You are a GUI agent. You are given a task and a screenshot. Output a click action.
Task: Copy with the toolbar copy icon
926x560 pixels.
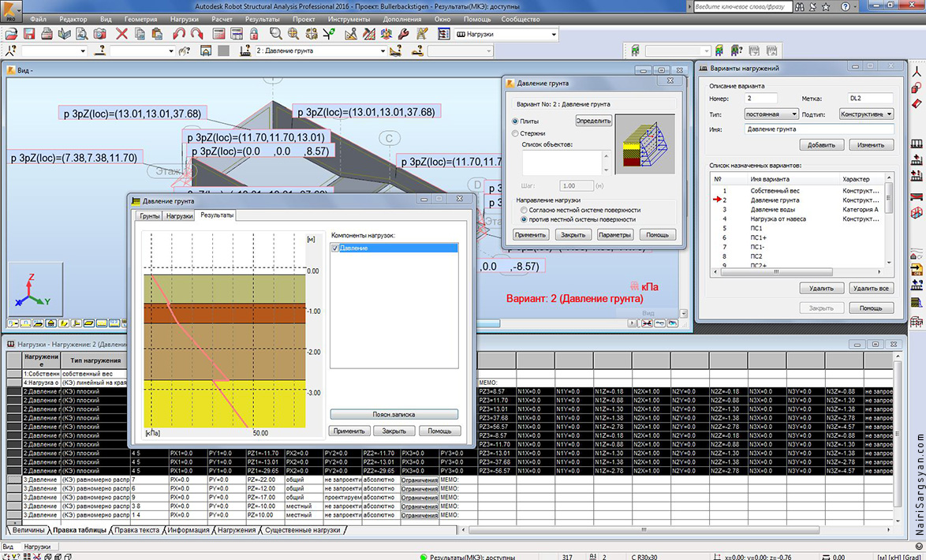140,34
